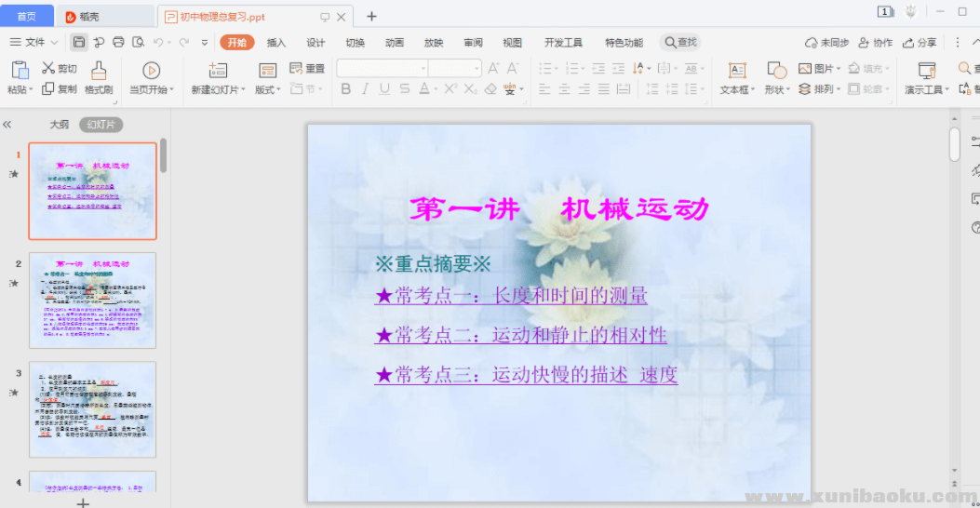Toggle italic formatting
Screen dimensions: 980x508
(365, 89)
